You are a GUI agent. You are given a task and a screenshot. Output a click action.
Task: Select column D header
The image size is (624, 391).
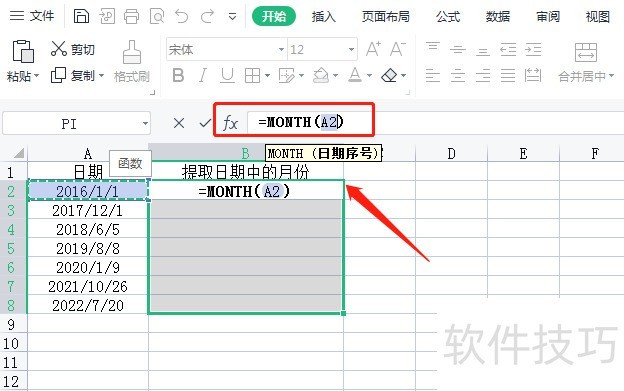[451, 153]
